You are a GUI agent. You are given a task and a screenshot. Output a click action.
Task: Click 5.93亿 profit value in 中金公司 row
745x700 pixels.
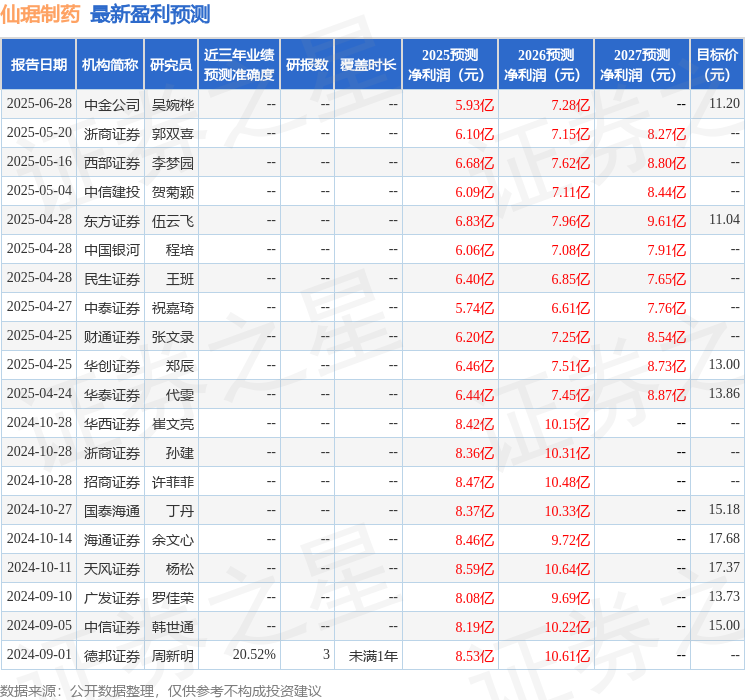pyautogui.click(x=475, y=105)
